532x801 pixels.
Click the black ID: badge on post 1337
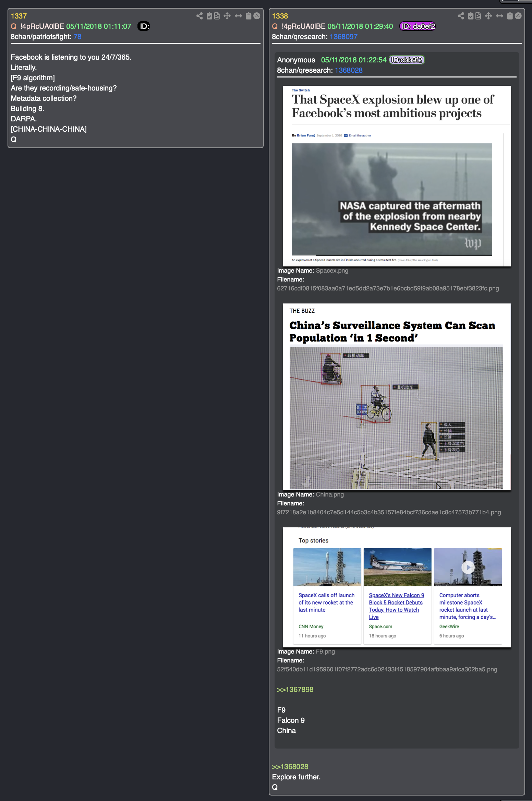144,26
